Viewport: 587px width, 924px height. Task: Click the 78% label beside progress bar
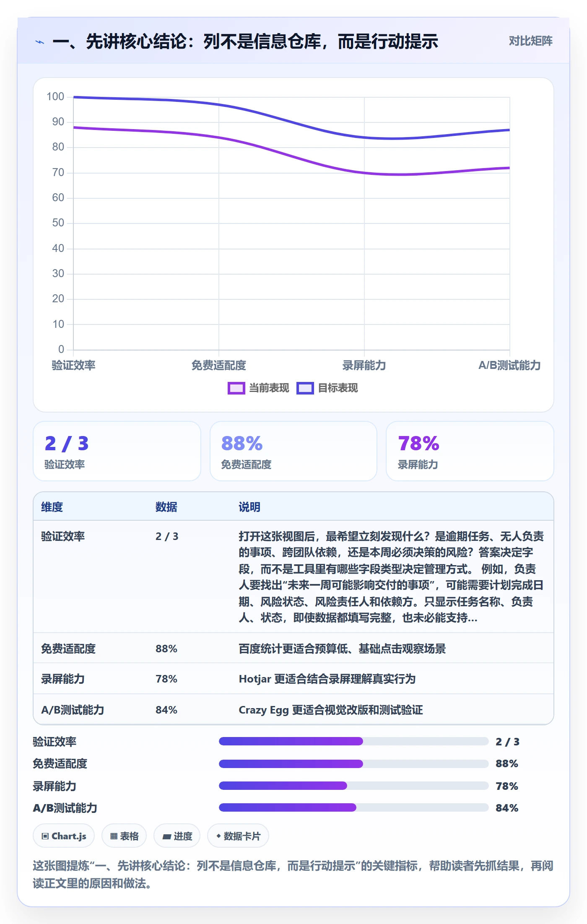tap(507, 786)
